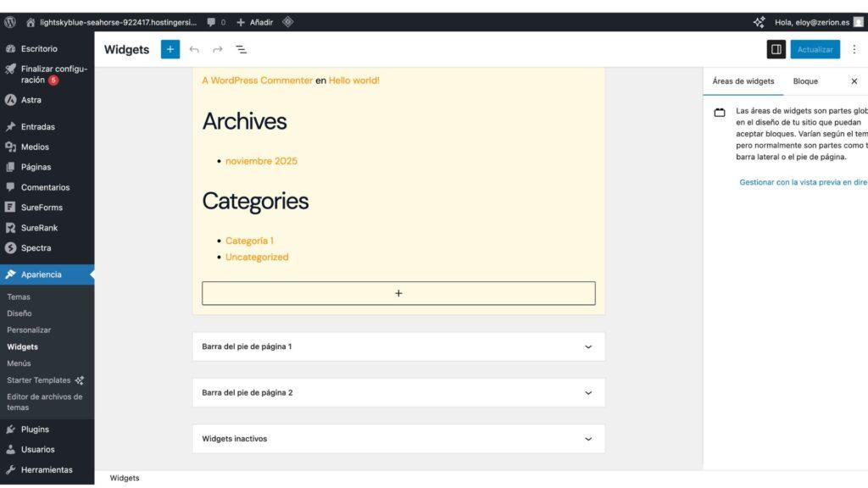Expand Barra del pie de página 2
This screenshot has width=868, height=488.
(397, 392)
